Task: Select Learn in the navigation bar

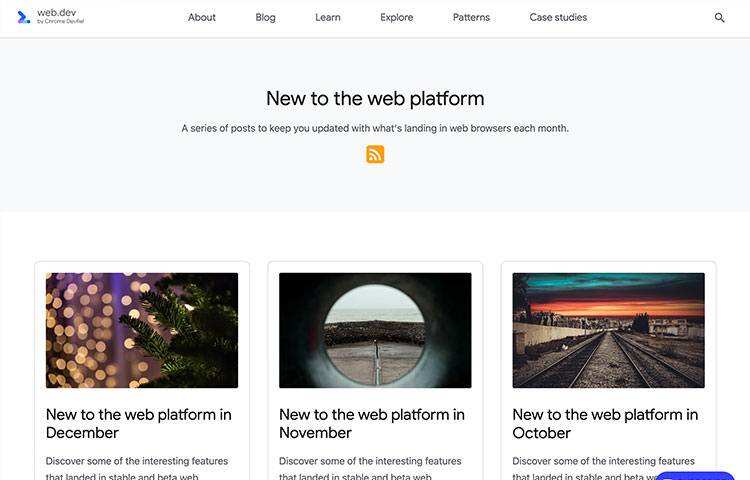Action: click(328, 18)
